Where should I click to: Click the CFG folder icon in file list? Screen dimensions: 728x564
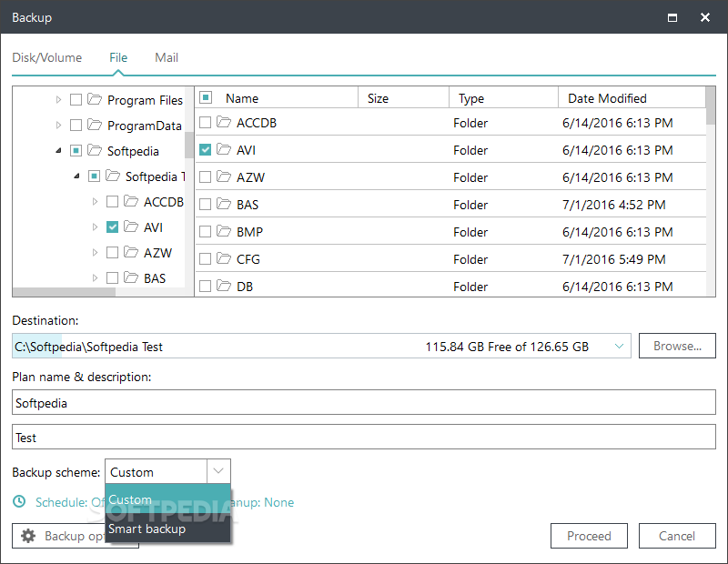(x=224, y=258)
